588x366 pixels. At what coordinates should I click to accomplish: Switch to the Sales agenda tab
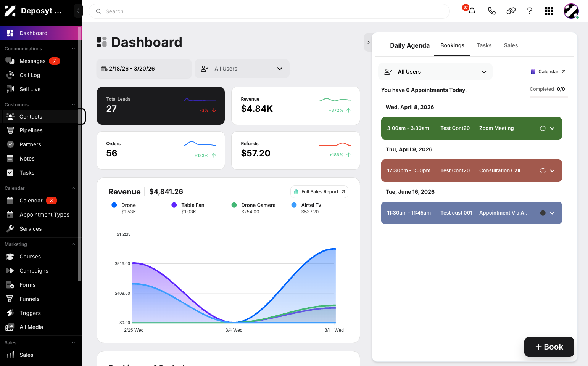(x=511, y=45)
